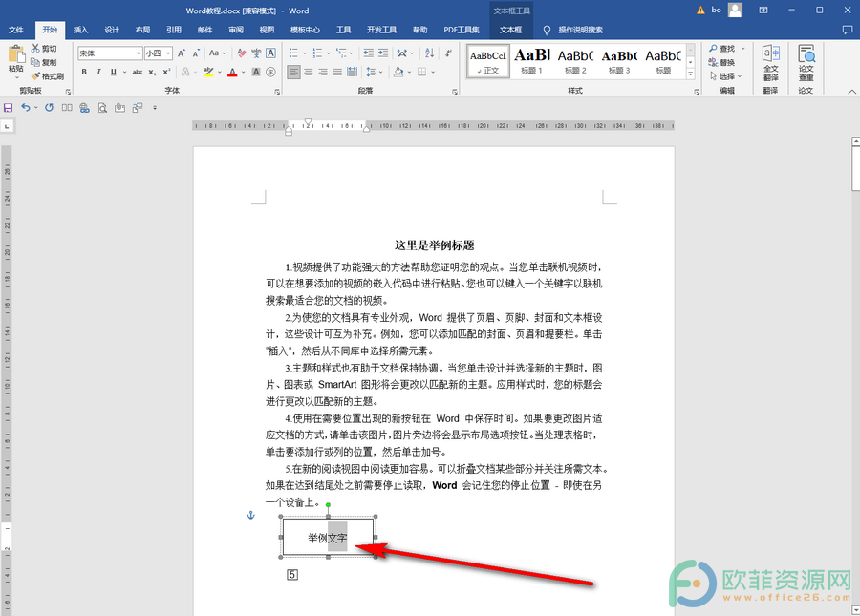Screen dimensions: 860x616
Task: Apply distributed alignment
Action: point(352,72)
